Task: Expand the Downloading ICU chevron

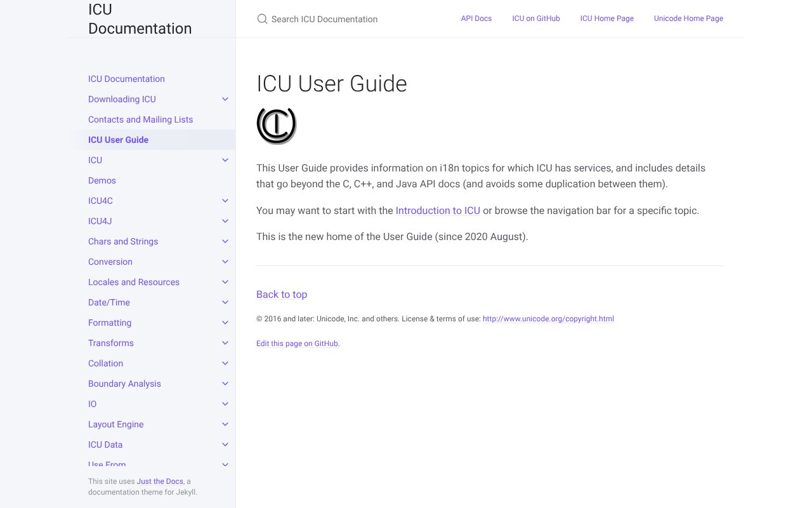Action: 225,99
